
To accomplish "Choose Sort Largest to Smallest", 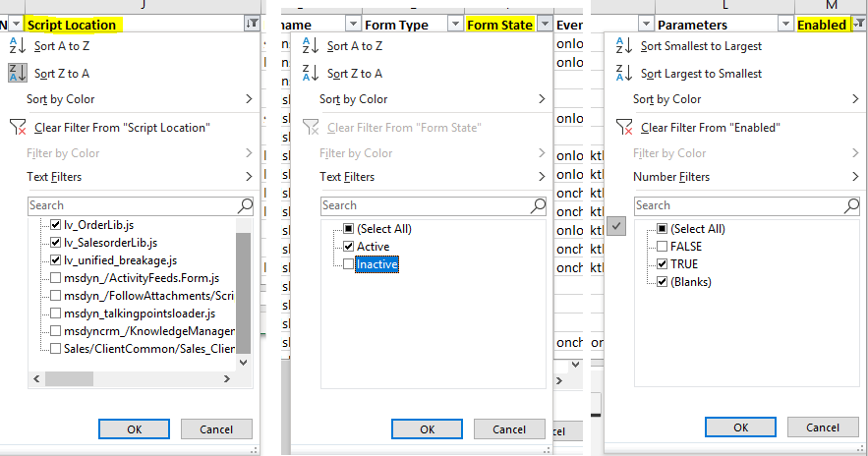I will tap(701, 73).
